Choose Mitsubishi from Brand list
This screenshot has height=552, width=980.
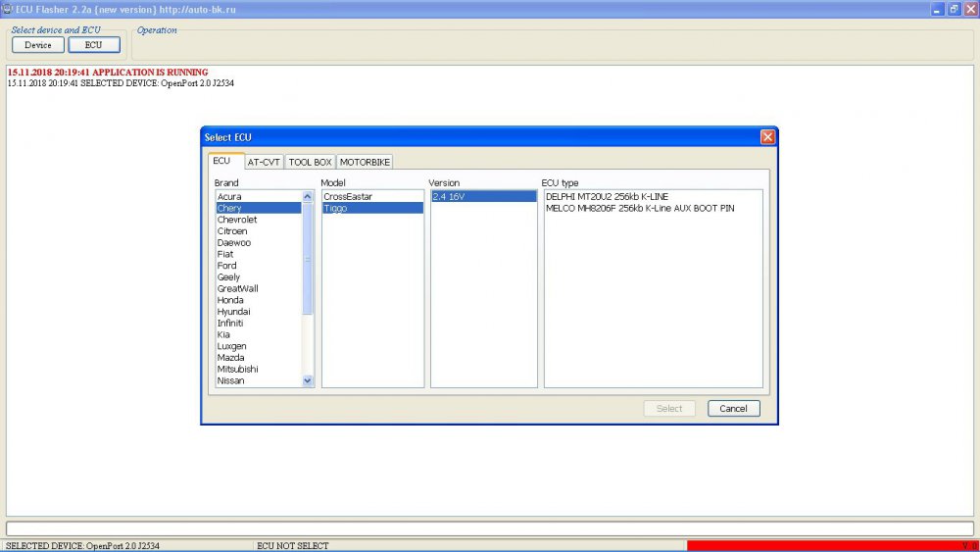[x=238, y=369]
